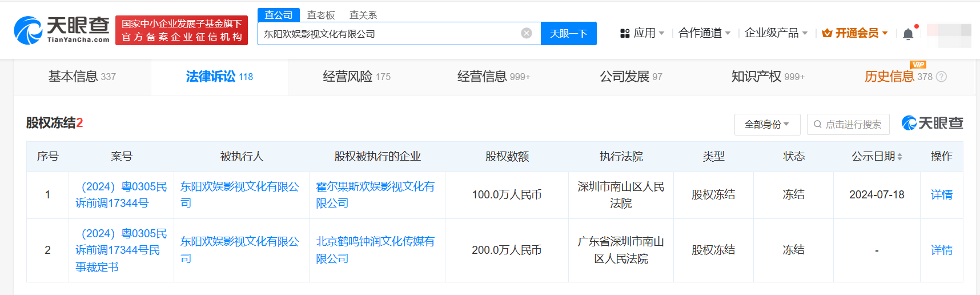This screenshot has width=980, height=295.
Task: Click the 股权被执行的企业 column header
Action: (377, 157)
